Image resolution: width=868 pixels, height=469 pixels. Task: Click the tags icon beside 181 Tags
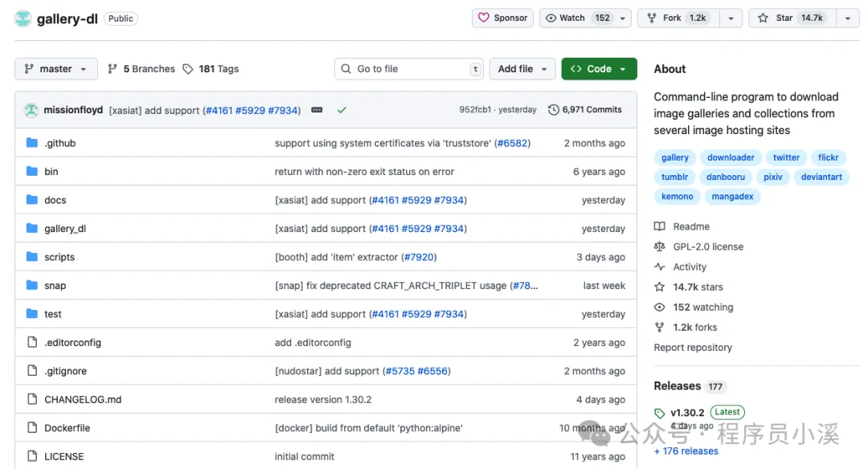tap(187, 69)
